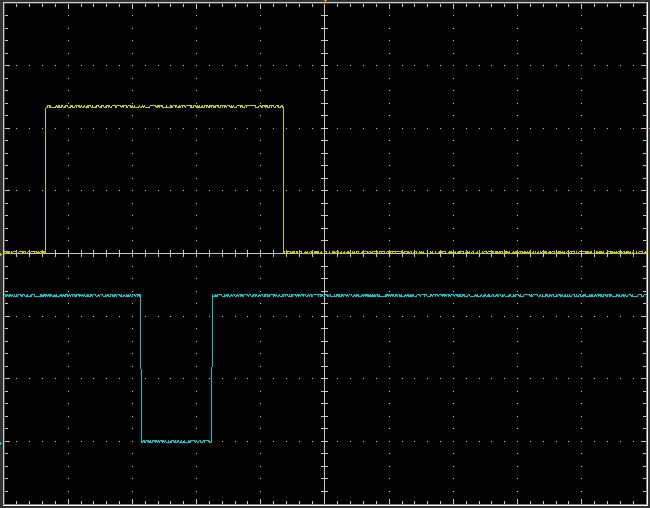Click the falling edge of the cyan pulse
The width and height of the screenshot is (650, 508).
pos(141,368)
